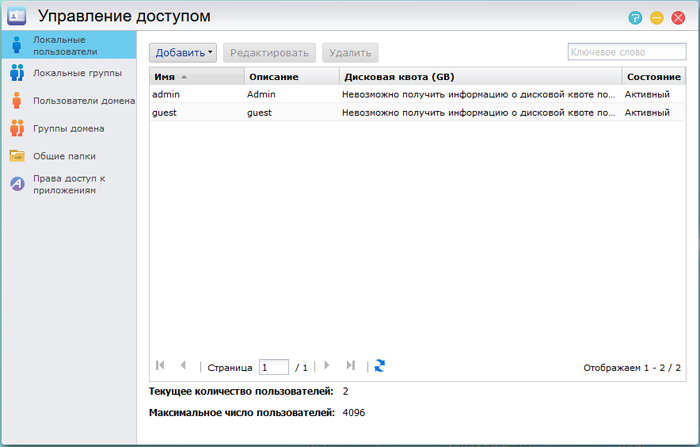
Task: Click Текущее количество пользователей label
Action: point(241,391)
